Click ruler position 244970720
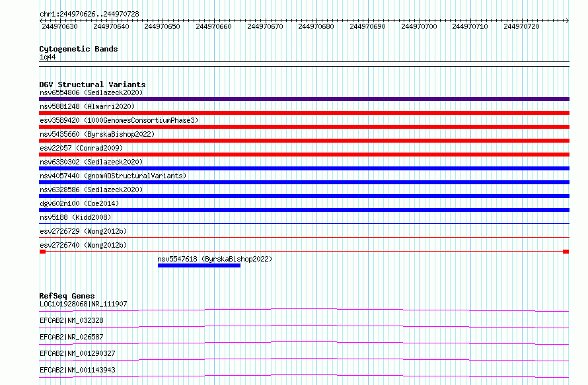This screenshot has width=588, height=385. click(521, 26)
